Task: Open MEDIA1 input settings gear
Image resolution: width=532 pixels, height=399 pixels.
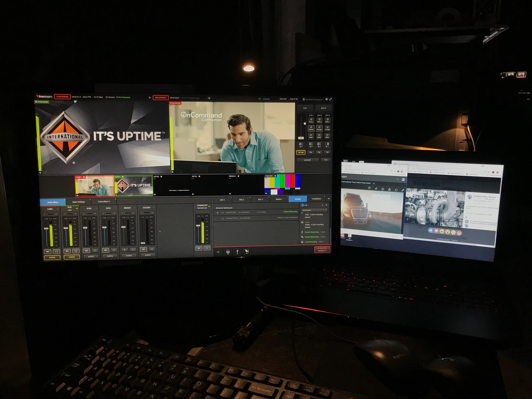Action: [238, 176]
